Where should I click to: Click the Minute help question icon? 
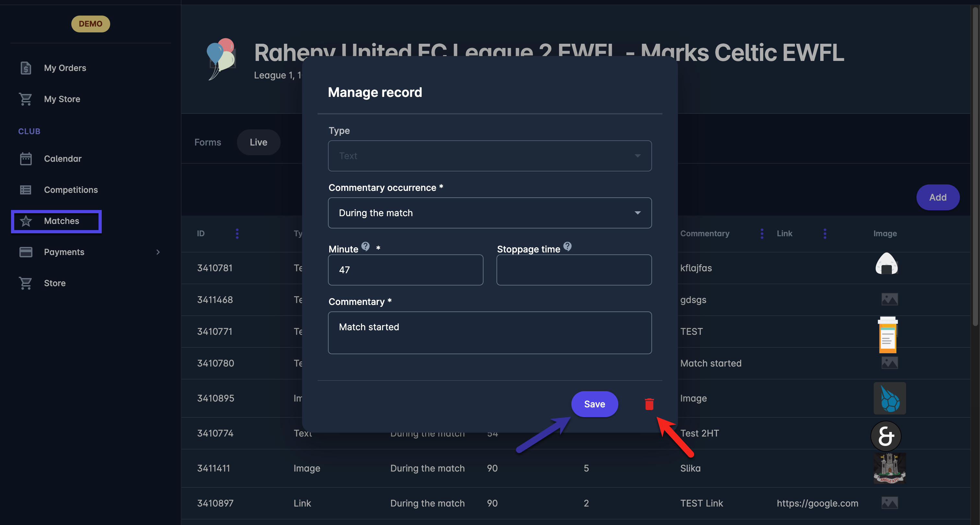click(x=365, y=247)
